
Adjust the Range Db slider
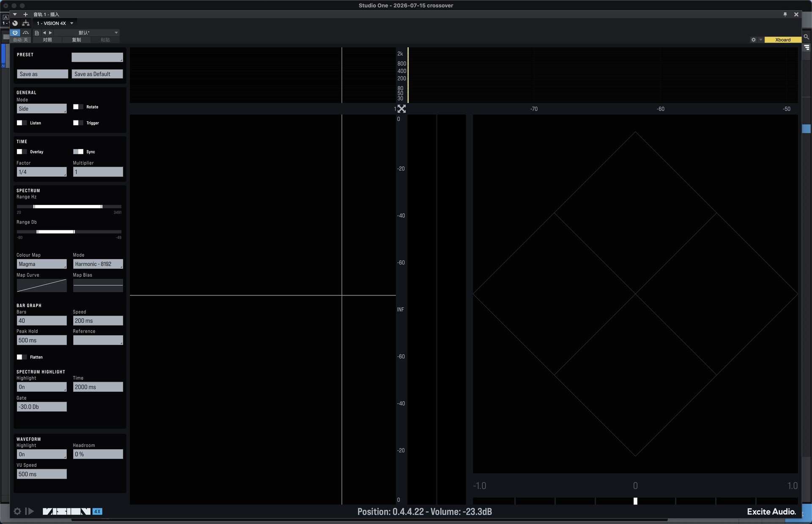[69, 232]
